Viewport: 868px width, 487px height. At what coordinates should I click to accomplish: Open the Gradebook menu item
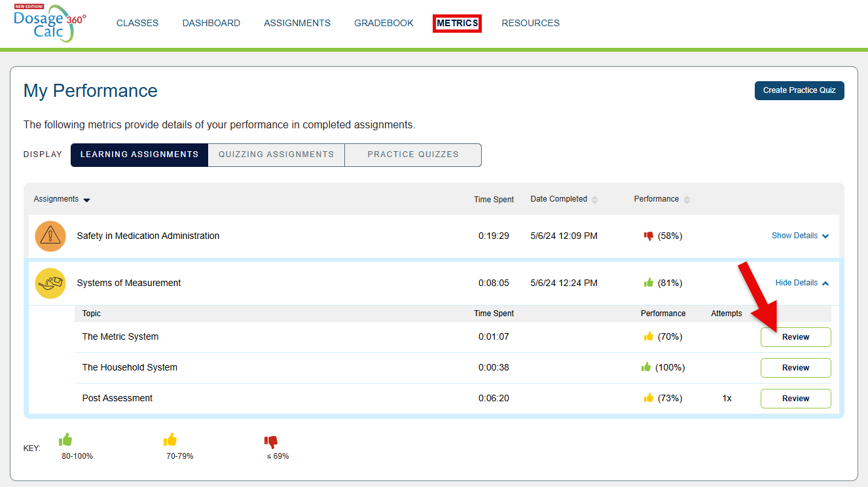[x=384, y=23]
